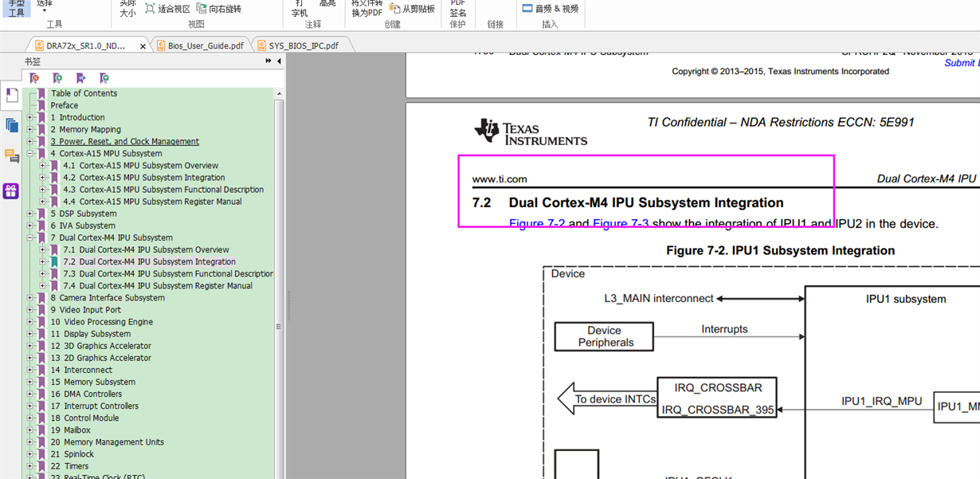The image size is (980, 479).
Task: Go to 13 2D Graphics Accelerator bookmark
Action: pyautogui.click(x=100, y=358)
